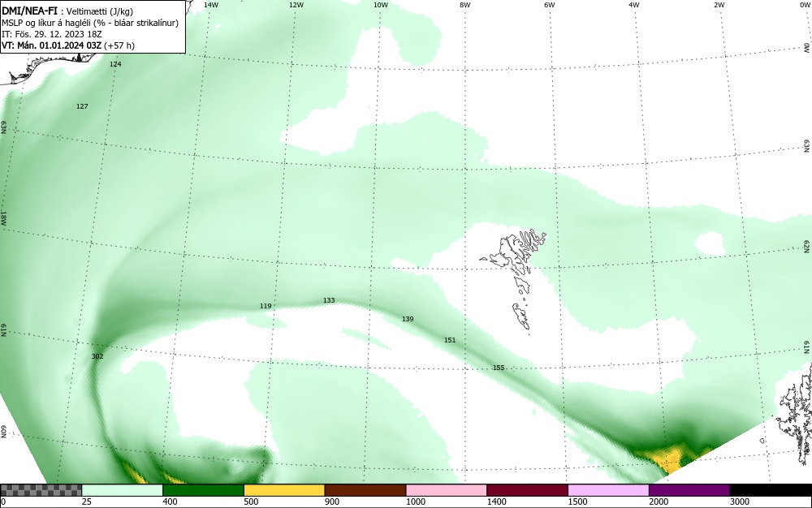The image size is (812, 508).
Task: Click the "Veltimætti (J/kg)" label
Action: (100, 11)
